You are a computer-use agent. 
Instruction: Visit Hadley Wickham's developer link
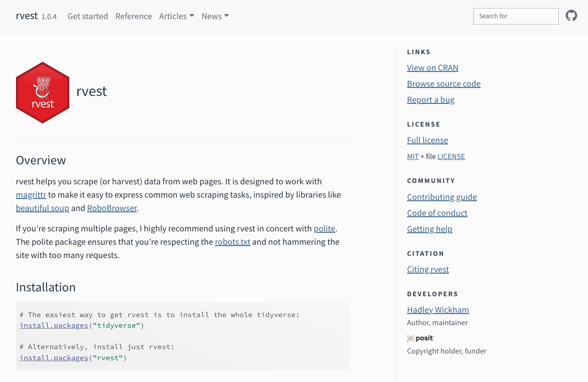pos(438,310)
